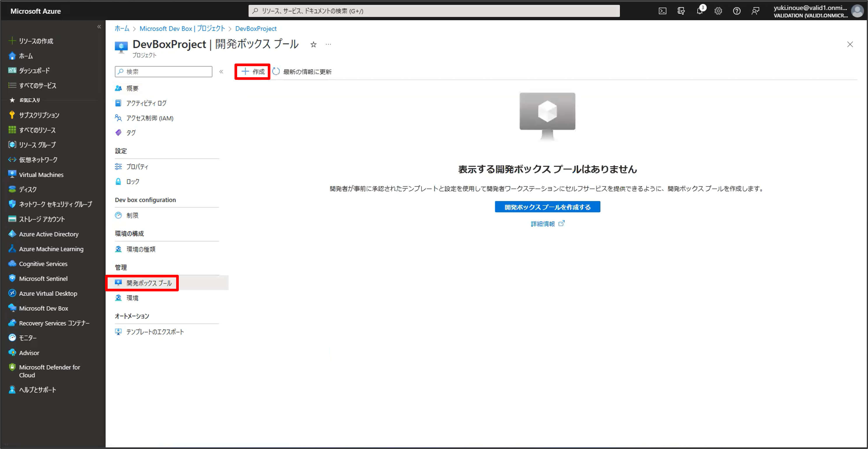Click DevBoxProject breadcrumb link
The image size is (868, 449).
(256, 29)
